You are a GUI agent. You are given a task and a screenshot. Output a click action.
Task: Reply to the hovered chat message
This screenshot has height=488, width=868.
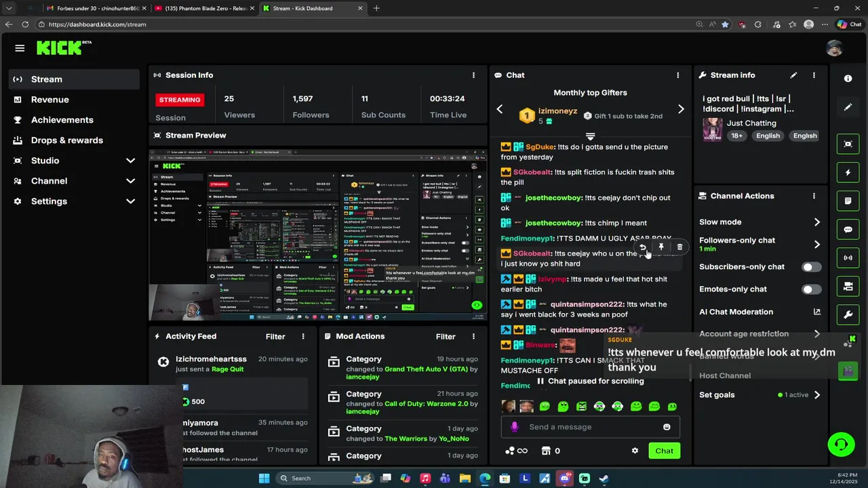[x=643, y=247]
